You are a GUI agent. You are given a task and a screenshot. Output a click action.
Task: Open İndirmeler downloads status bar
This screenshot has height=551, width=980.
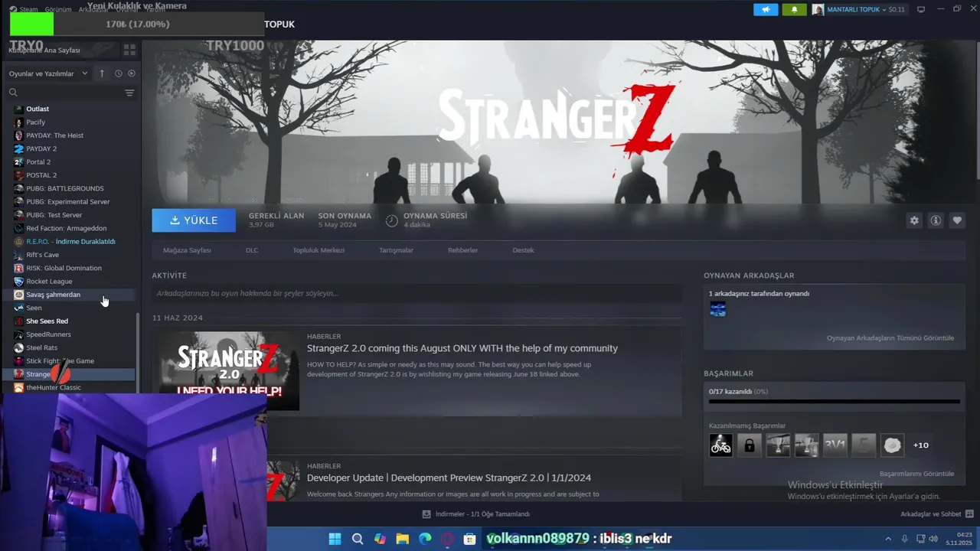click(x=476, y=514)
